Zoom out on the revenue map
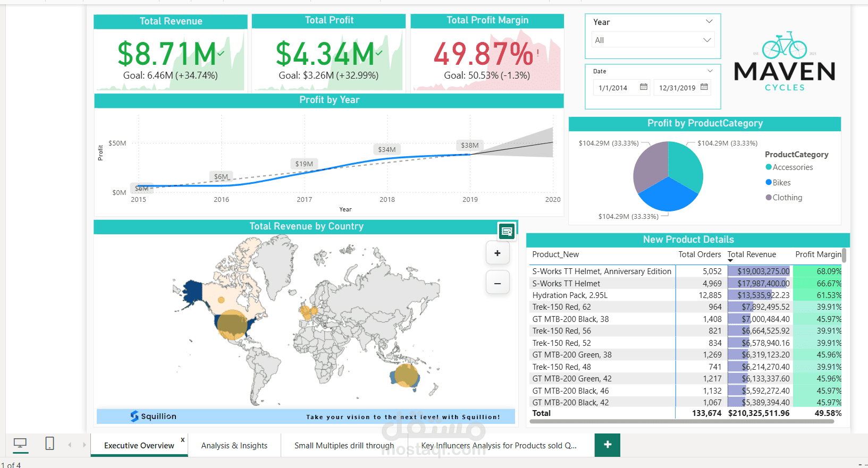This screenshot has height=468, width=868. [498, 283]
